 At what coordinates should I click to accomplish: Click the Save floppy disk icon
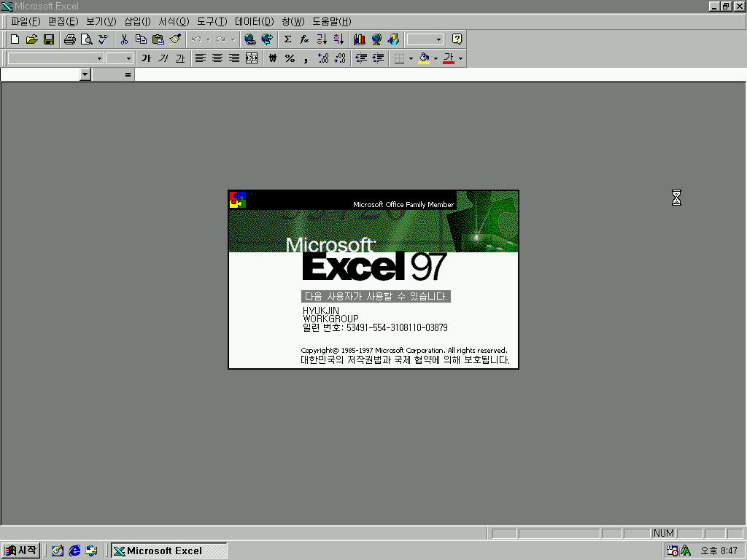[49, 39]
